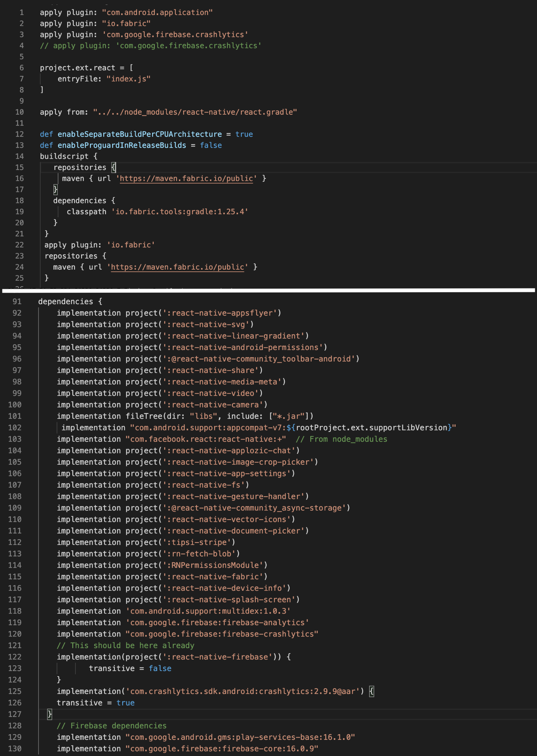
Task: Open the maven.fabric.io link on line 16
Action: tap(186, 178)
